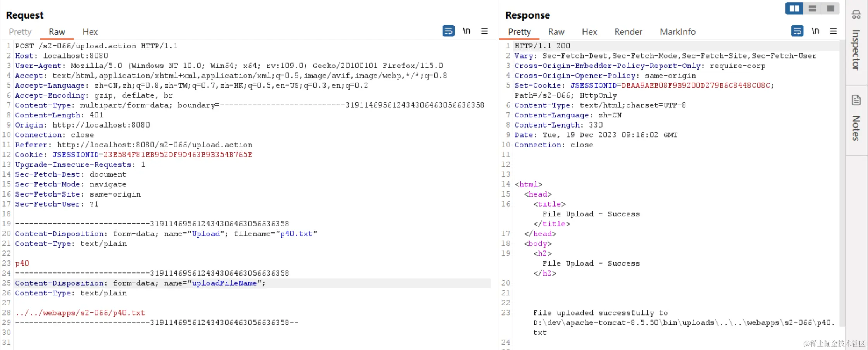
Task: Click the Sec-Fetch-User: ?1 line
Action: tap(57, 204)
